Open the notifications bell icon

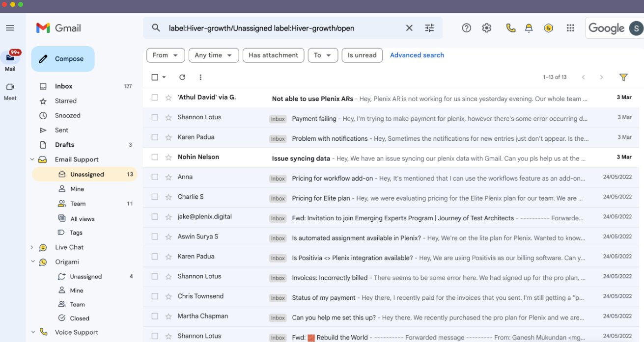[529, 28]
